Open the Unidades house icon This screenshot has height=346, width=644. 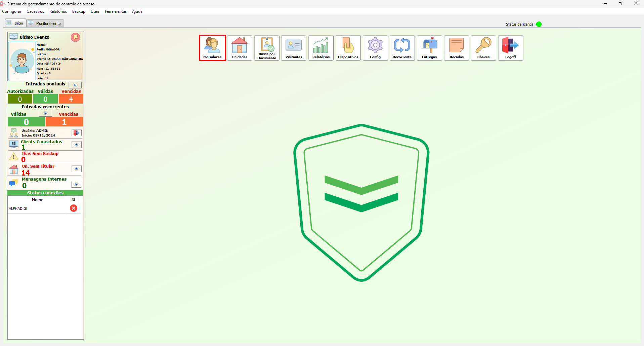click(240, 48)
